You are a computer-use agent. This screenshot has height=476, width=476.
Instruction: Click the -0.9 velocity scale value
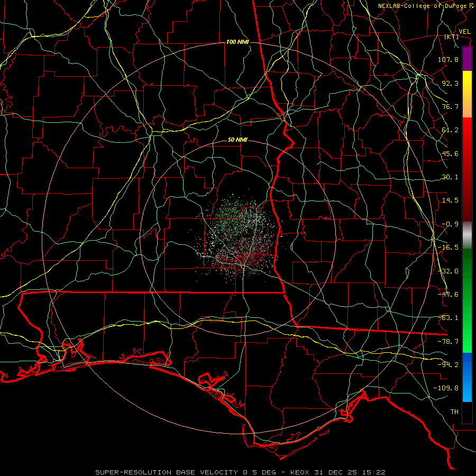pyautogui.click(x=450, y=224)
